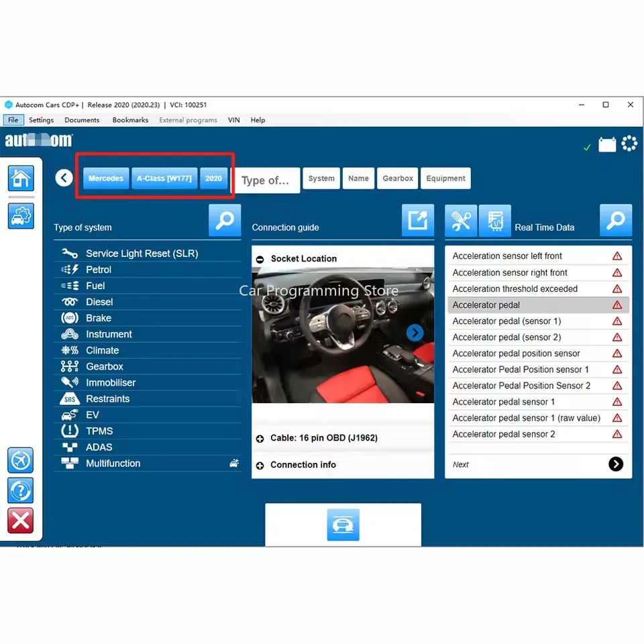Click the wrench-and-screwdriver tools icon
The image size is (644, 644).
coord(461,220)
